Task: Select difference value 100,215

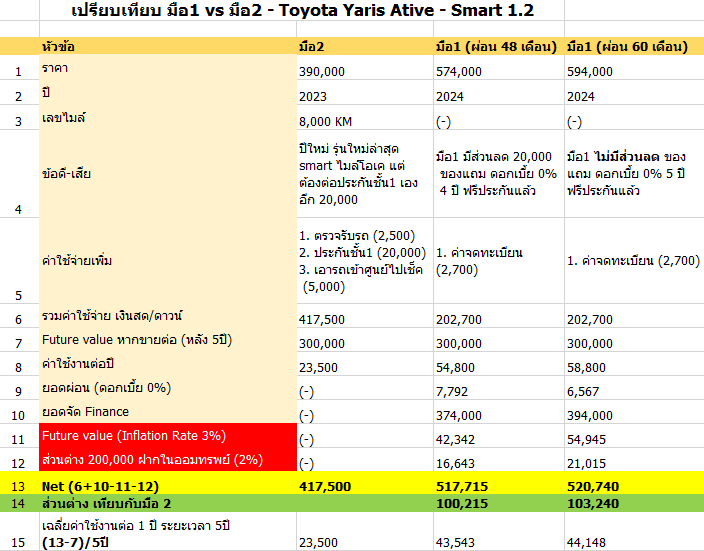Action: tap(498, 503)
